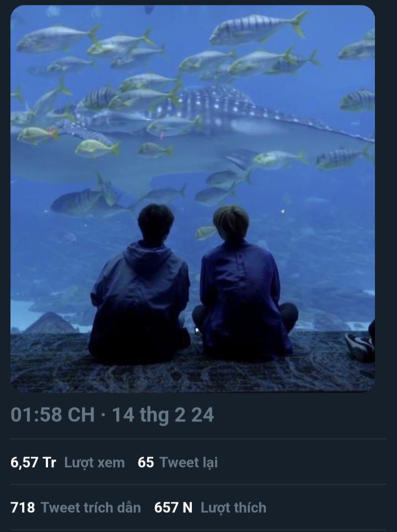View the Tweet lại list

[x=189, y=463]
